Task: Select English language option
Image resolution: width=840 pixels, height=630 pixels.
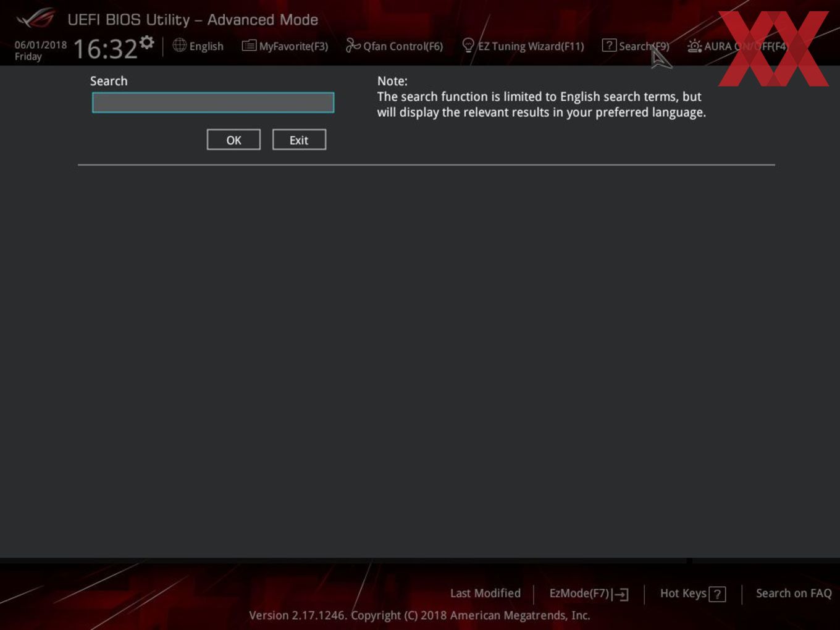Action: (x=206, y=46)
